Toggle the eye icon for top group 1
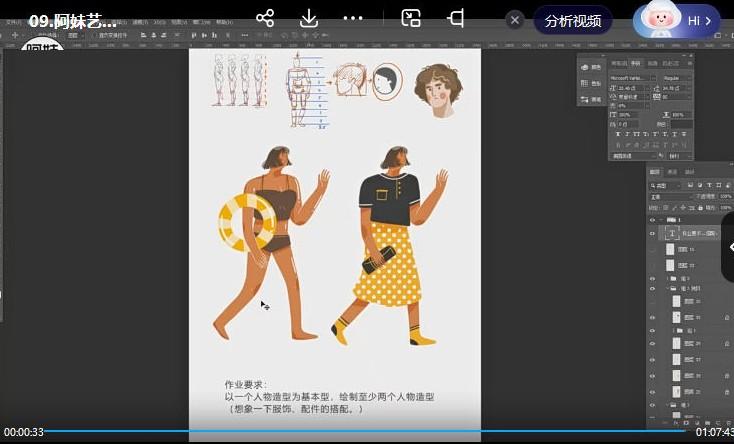Image resolution: width=734 pixels, height=444 pixels. 653,219
